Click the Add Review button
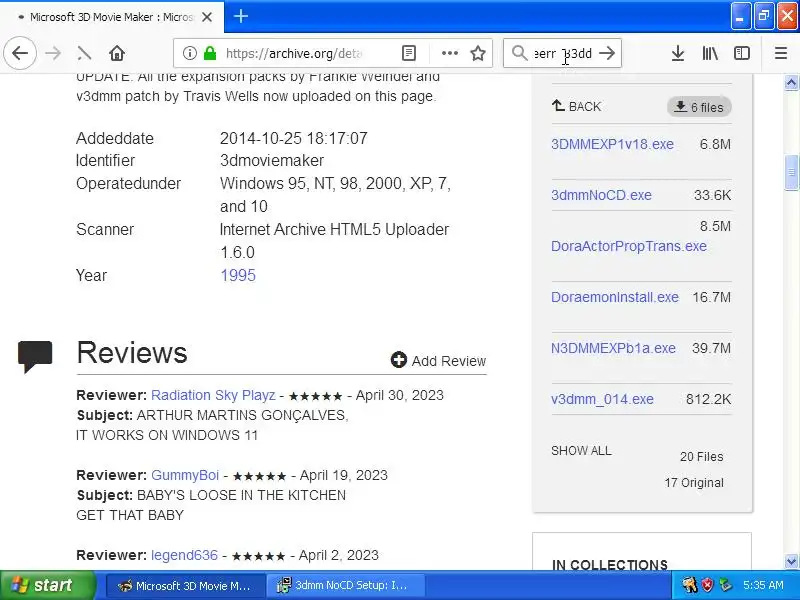This screenshot has height=600, width=800. (x=438, y=361)
